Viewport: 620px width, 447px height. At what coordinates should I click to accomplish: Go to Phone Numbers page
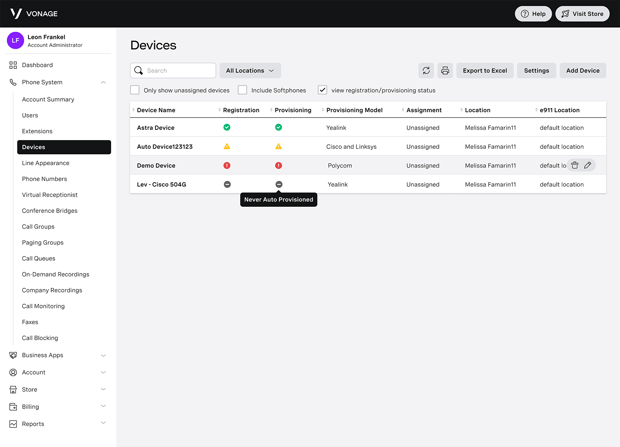pyautogui.click(x=44, y=179)
